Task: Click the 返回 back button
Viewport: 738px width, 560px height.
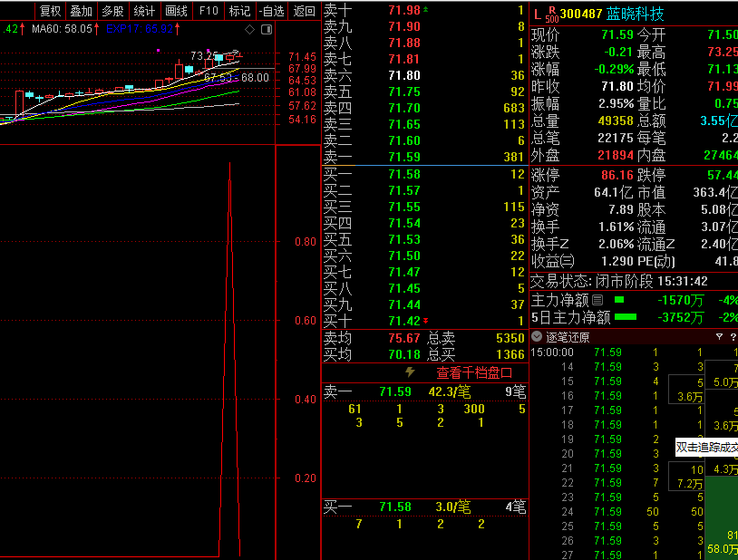Action: (x=305, y=11)
